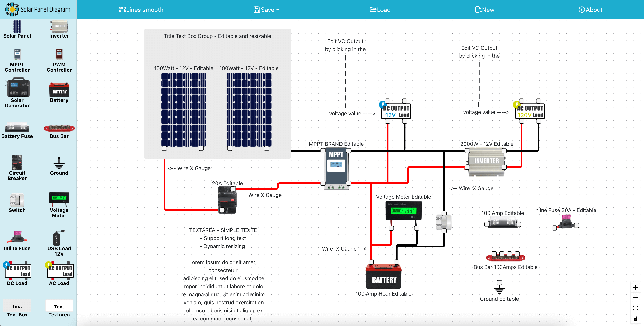
Task: Select the USB Load 12V palette icon
Action: [x=59, y=238]
